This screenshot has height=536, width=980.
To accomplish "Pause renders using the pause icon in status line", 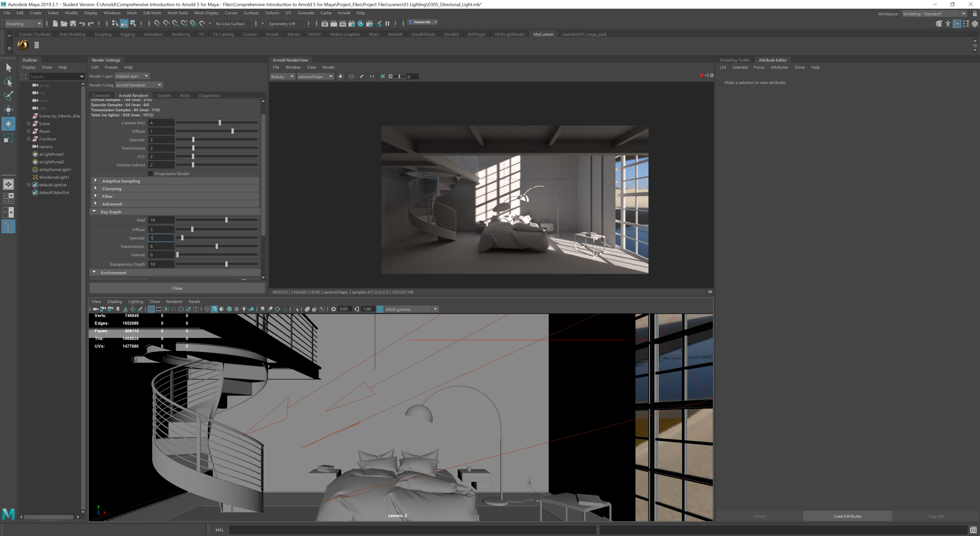I will point(387,22).
